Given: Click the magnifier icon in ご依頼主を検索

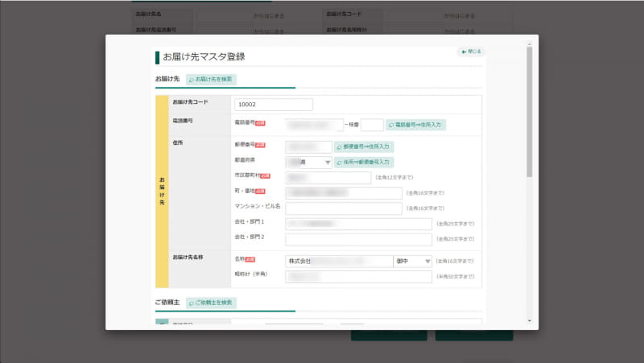Looking at the screenshot, I should [192, 303].
